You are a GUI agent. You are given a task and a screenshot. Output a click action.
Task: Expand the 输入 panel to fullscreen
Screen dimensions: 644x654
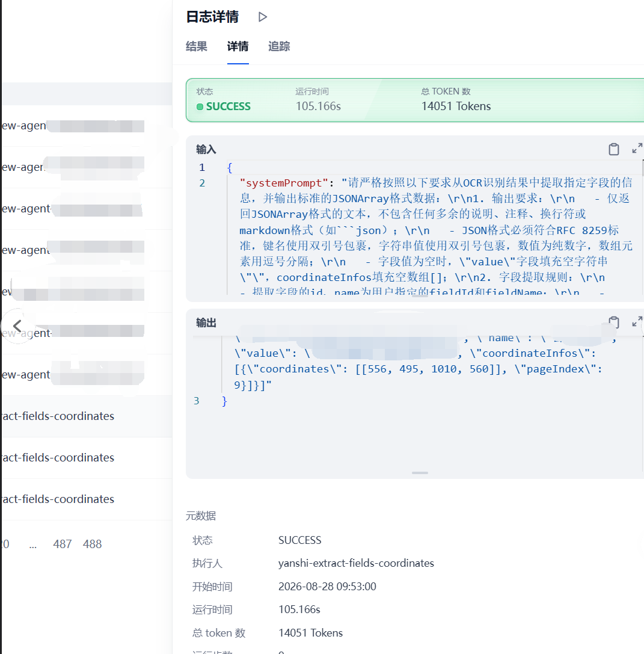click(637, 148)
